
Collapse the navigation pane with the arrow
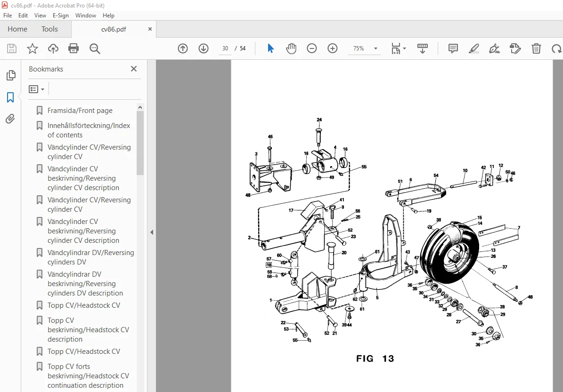[x=152, y=232]
